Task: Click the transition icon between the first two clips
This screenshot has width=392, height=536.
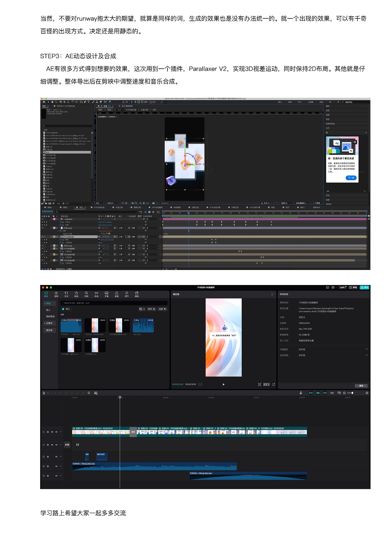Action: [133, 432]
